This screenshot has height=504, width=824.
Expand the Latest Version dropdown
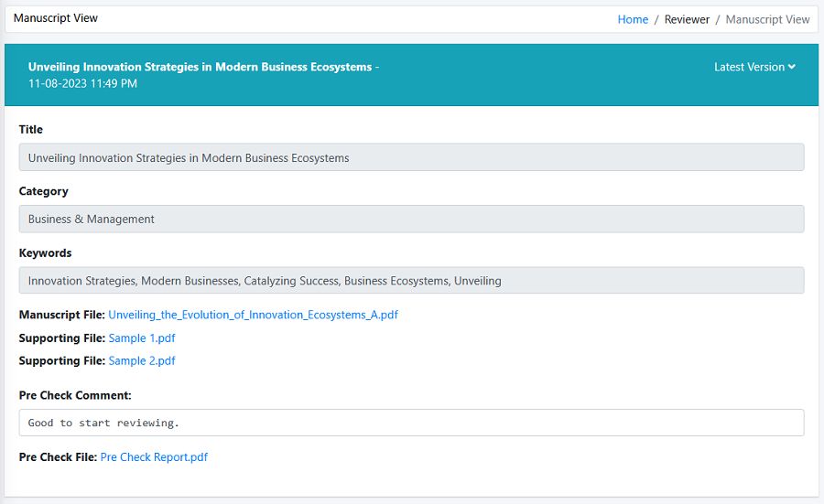(x=754, y=67)
